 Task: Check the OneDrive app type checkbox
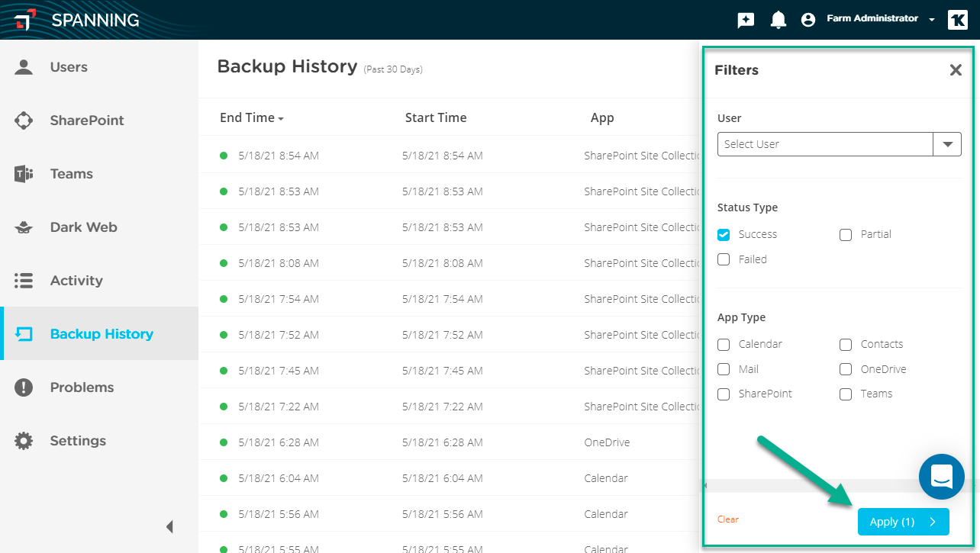(x=846, y=369)
